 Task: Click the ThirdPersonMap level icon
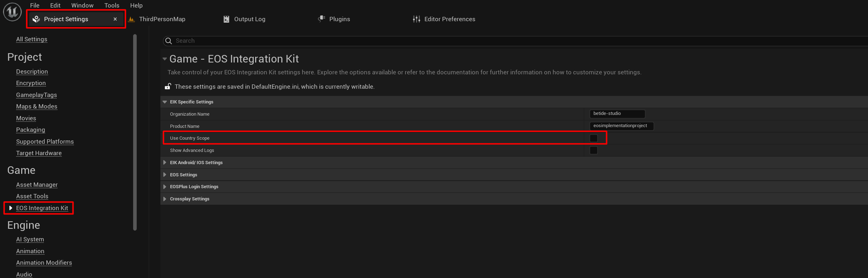[x=132, y=19]
